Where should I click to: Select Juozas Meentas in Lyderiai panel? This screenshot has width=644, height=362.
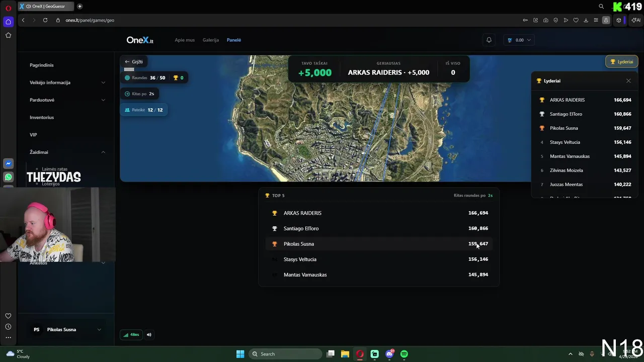click(585, 184)
